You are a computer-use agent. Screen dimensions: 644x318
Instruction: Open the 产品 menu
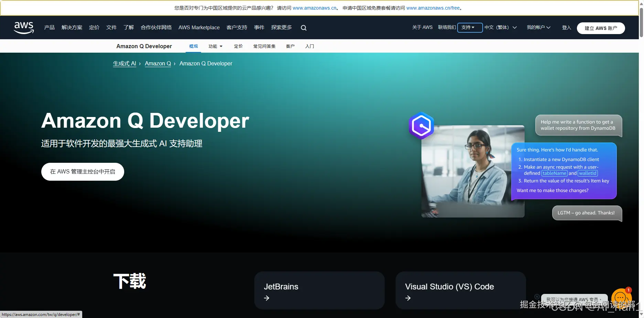(50, 28)
